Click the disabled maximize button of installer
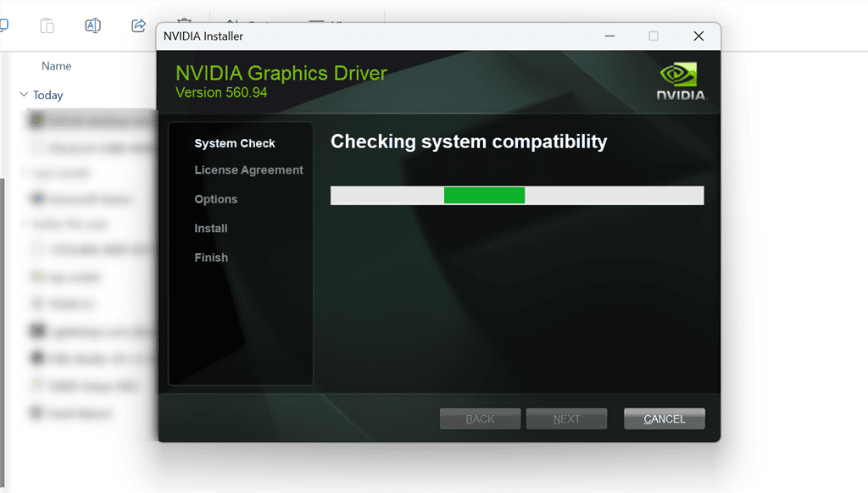Viewport: 868px width, 493px height. coord(654,36)
